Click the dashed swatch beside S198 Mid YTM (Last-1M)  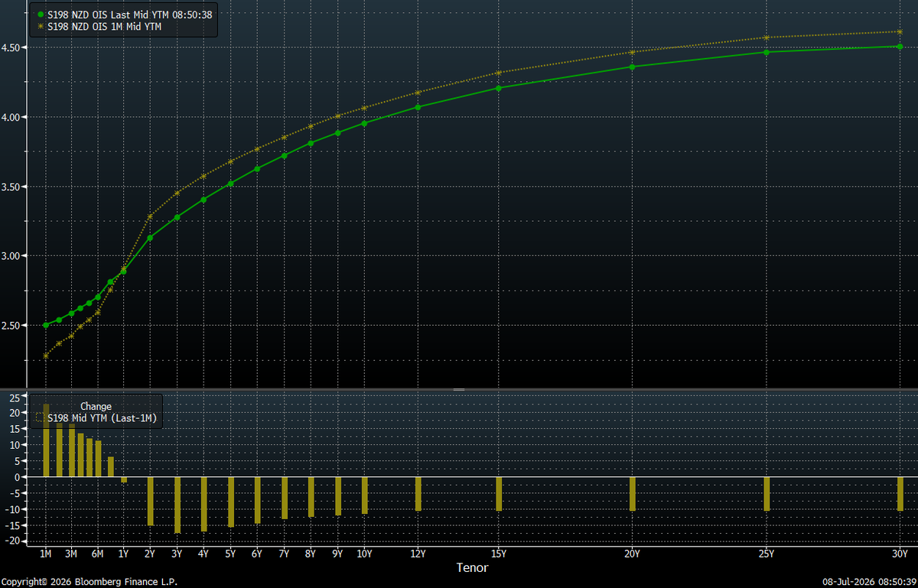[x=41, y=418]
